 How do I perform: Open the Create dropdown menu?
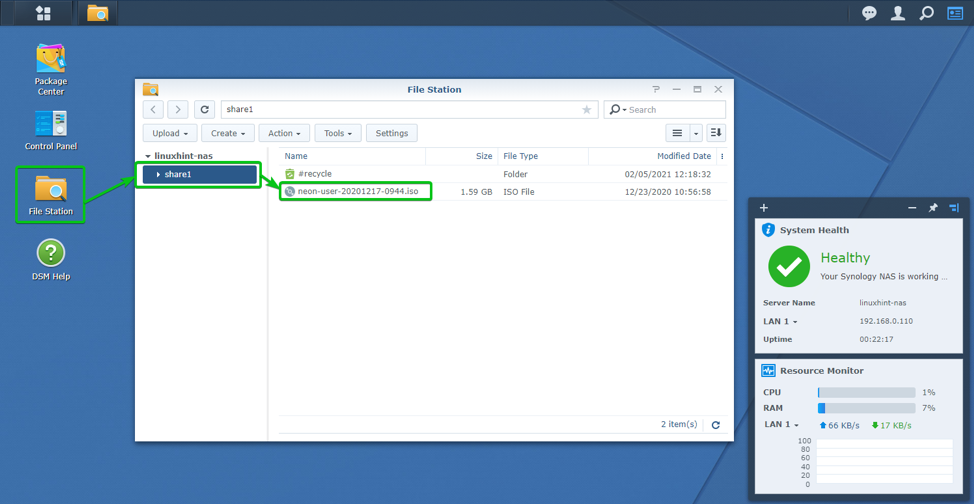[227, 133]
